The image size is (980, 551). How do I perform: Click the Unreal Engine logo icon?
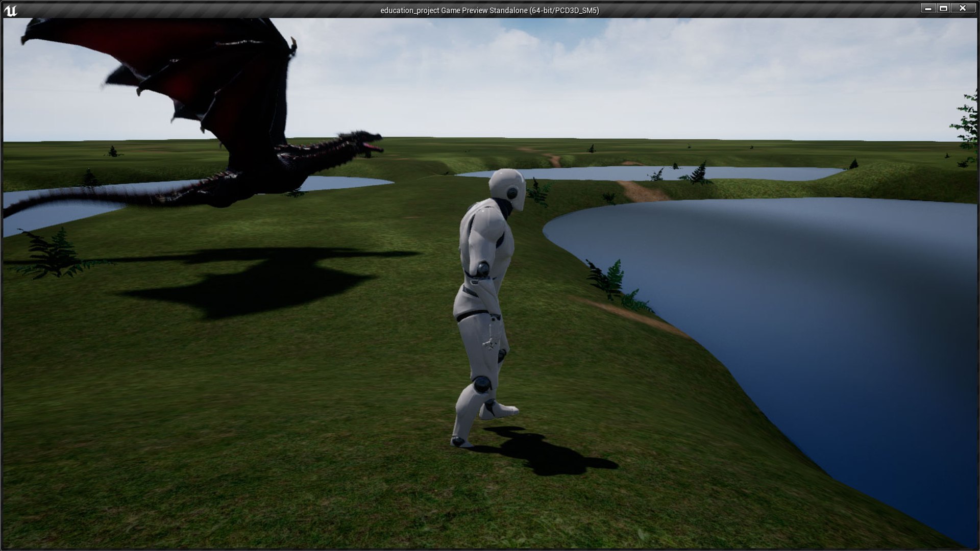(x=10, y=10)
